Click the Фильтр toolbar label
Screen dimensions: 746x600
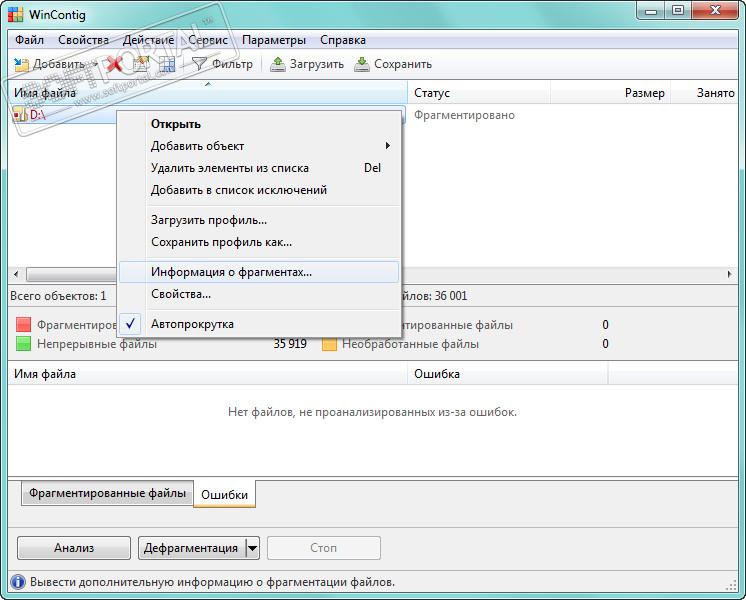point(232,64)
